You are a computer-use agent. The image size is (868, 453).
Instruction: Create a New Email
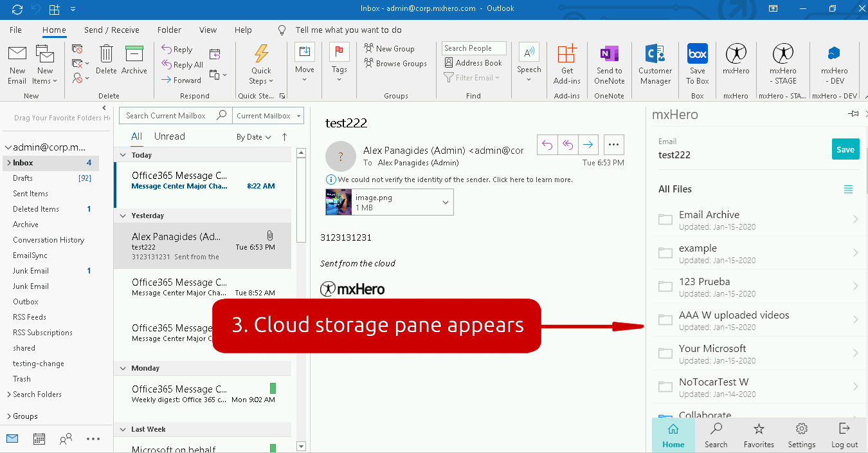coord(17,65)
